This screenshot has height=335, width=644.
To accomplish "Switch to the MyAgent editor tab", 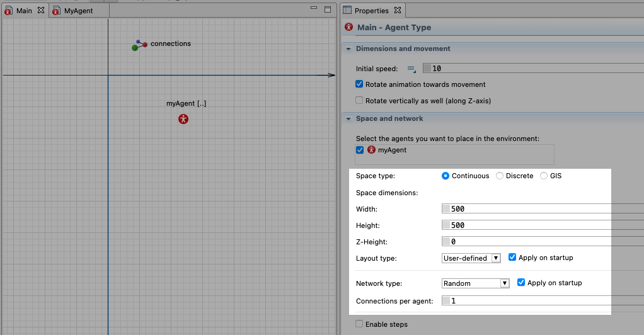I will pyautogui.click(x=78, y=11).
